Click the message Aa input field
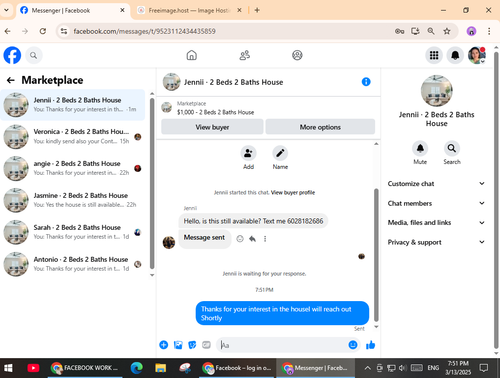Image resolution: width=500 pixels, height=378 pixels. coord(283,345)
